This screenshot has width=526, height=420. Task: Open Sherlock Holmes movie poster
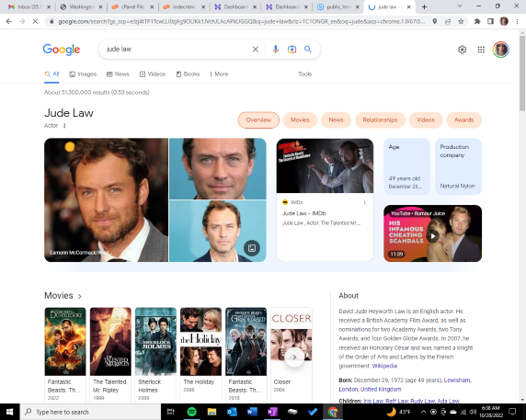point(155,341)
